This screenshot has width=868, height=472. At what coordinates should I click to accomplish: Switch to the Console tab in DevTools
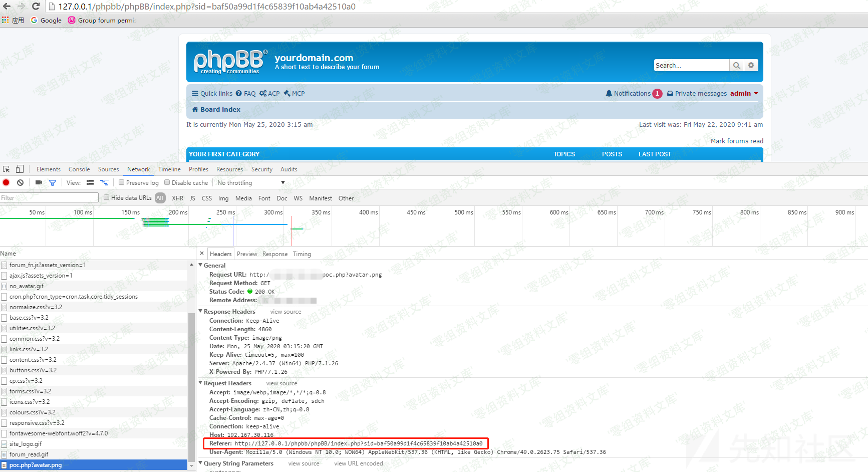[x=79, y=169]
